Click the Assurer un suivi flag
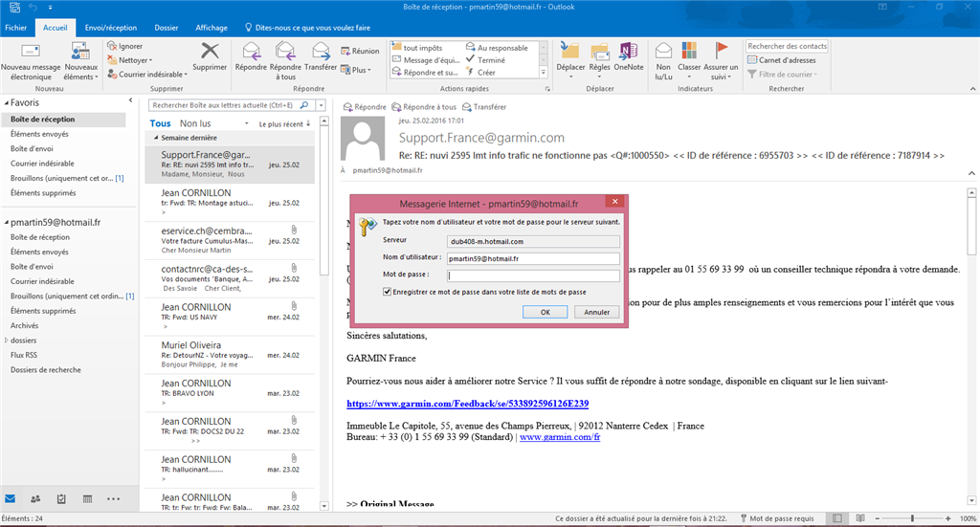Viewport: 980px width, 527px height. [721, 61]
